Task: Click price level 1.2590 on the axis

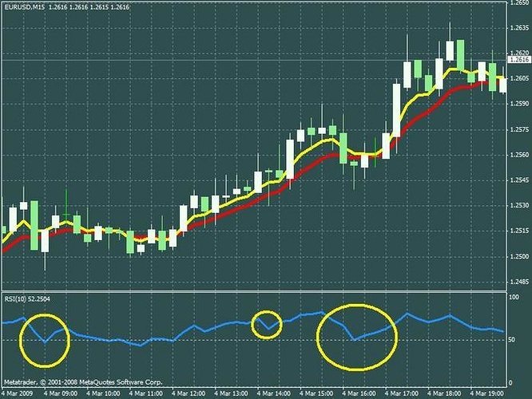Action: (x=519, y=104)
